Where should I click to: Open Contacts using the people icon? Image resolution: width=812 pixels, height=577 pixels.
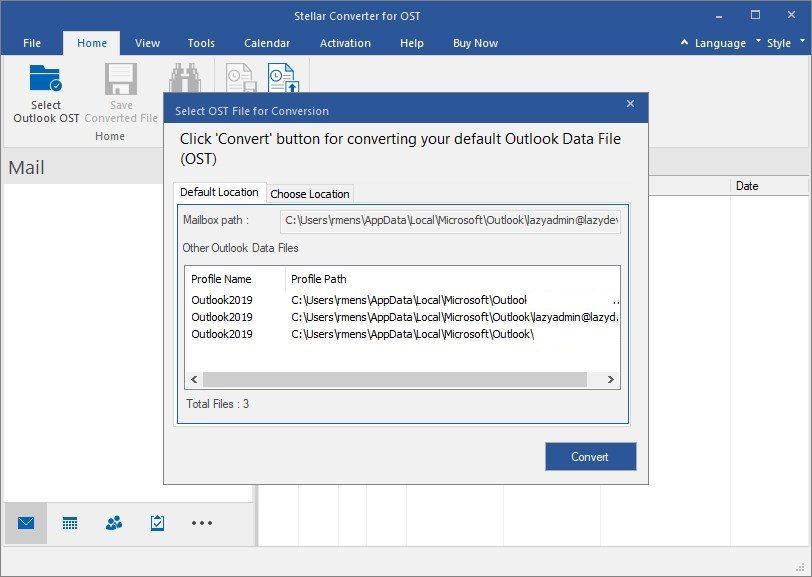pos(114,523)
